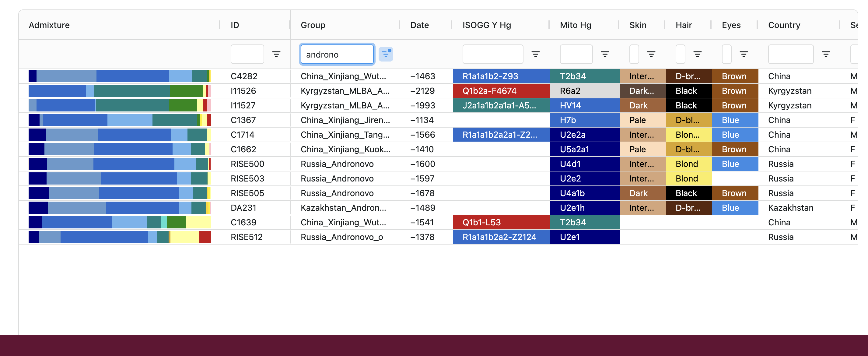The height and width of the screenshot is (356, 868).
Task: Click the R1a1a1b2-Z93 haplogroup cell
Action: point(501,76)
